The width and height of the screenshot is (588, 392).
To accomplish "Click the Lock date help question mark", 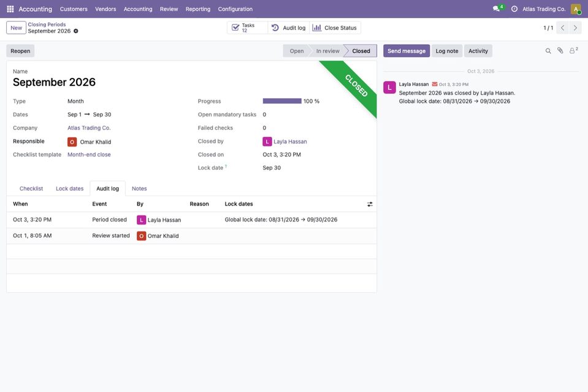I will [x=226, y=166].
